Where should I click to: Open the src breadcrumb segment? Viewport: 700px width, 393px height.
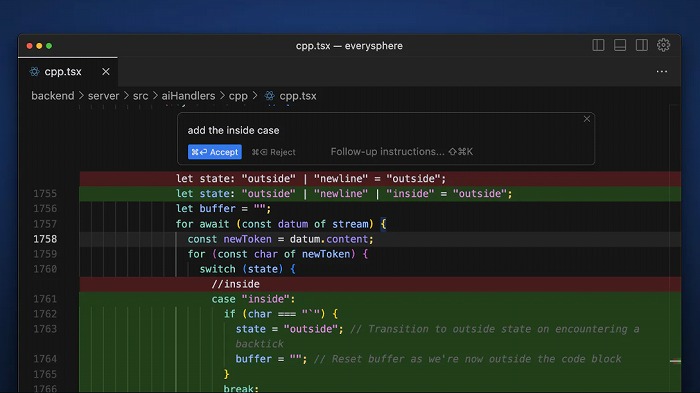pyautogui.click(x=140, y=96)
